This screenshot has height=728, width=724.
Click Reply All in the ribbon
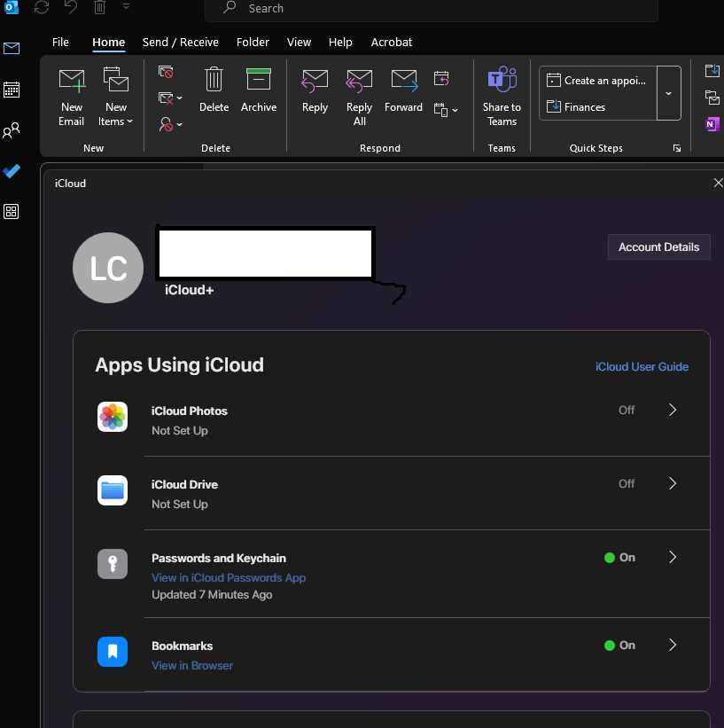tap(359, 98)
